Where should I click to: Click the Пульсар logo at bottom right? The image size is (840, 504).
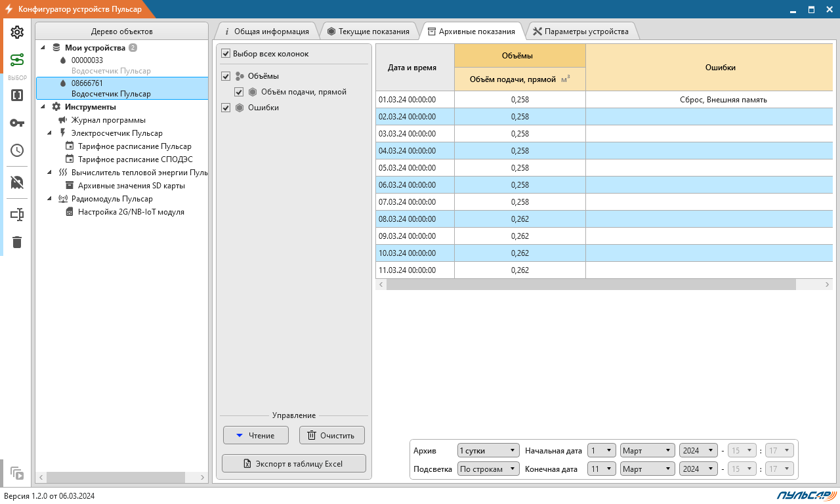pos(805,495)
